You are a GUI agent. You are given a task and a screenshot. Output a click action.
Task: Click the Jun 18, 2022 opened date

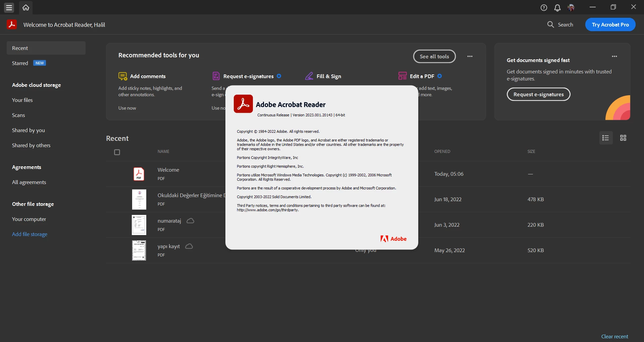448,199
